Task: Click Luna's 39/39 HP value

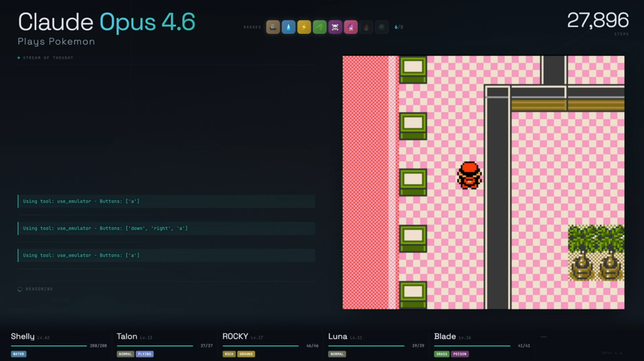Action: point(418,346)
